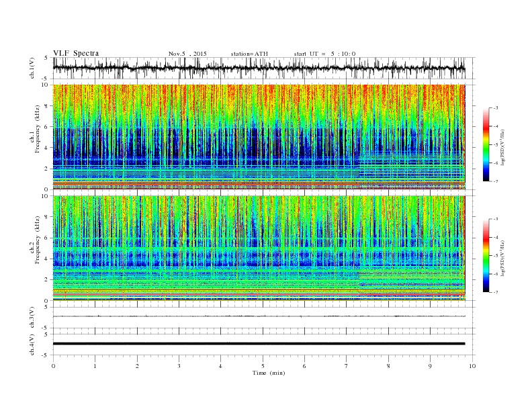Click tick "3" on the Time axis
The width and height of the screenshot is (532, 411).
179,366
